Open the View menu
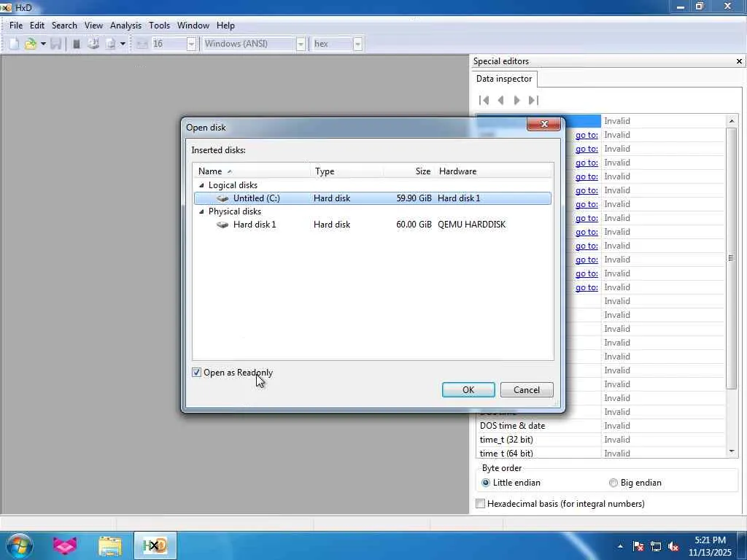Image resolution: width=747 pixels, height=560 pixels. tap(93, 26)
